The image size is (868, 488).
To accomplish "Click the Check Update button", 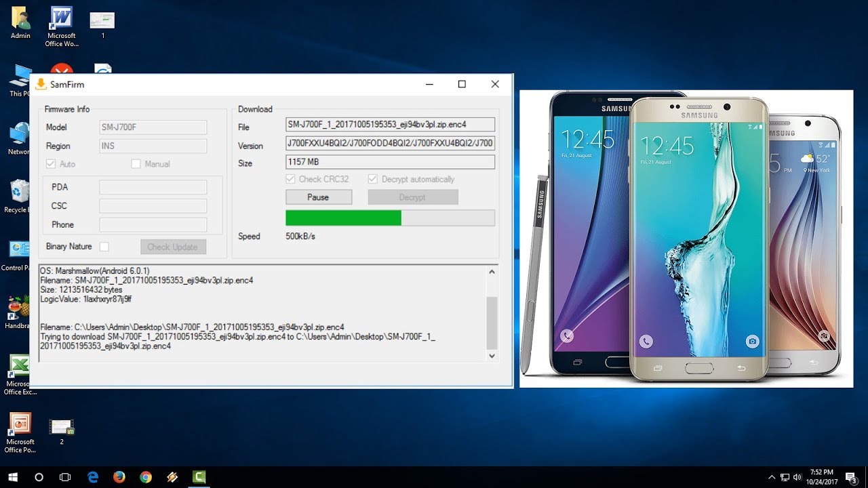I will [x=173, y=247].
